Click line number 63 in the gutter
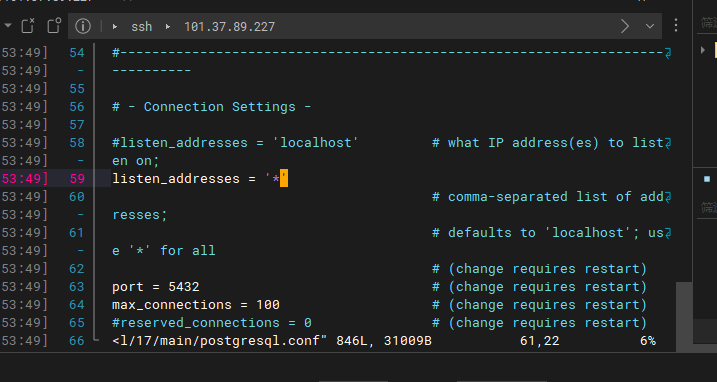717x382 pixels. 77,287
